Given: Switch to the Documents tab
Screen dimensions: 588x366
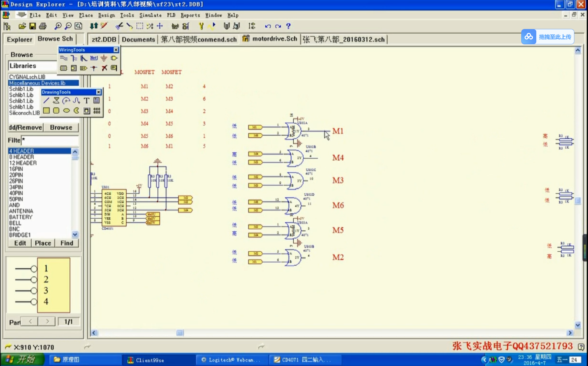Looking at the screenshot, I should tap(138, 39).
